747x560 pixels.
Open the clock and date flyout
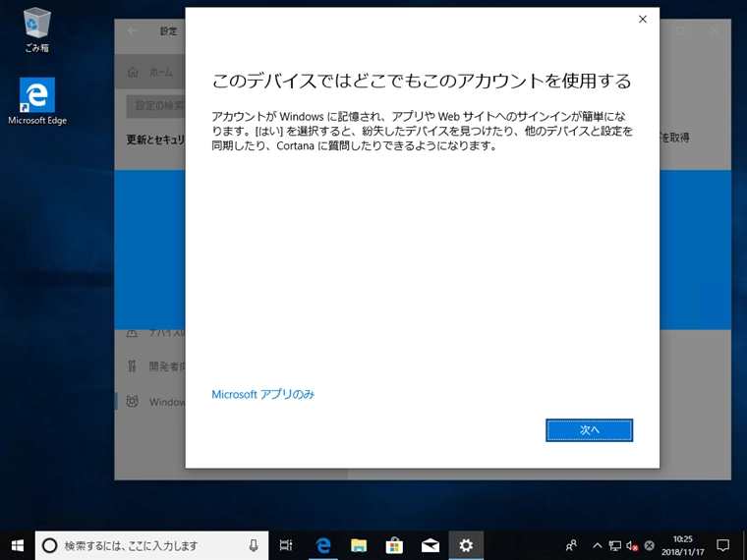point(683,545)
